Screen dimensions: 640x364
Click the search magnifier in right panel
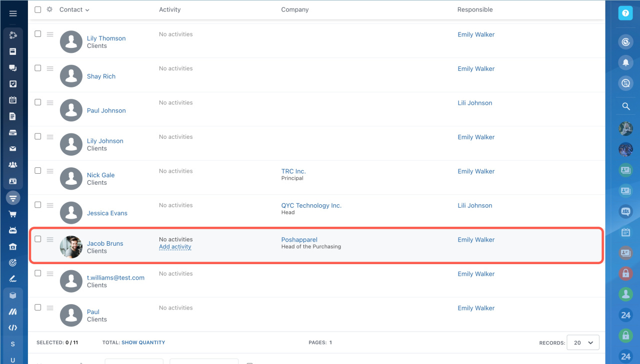coord(625,106)
